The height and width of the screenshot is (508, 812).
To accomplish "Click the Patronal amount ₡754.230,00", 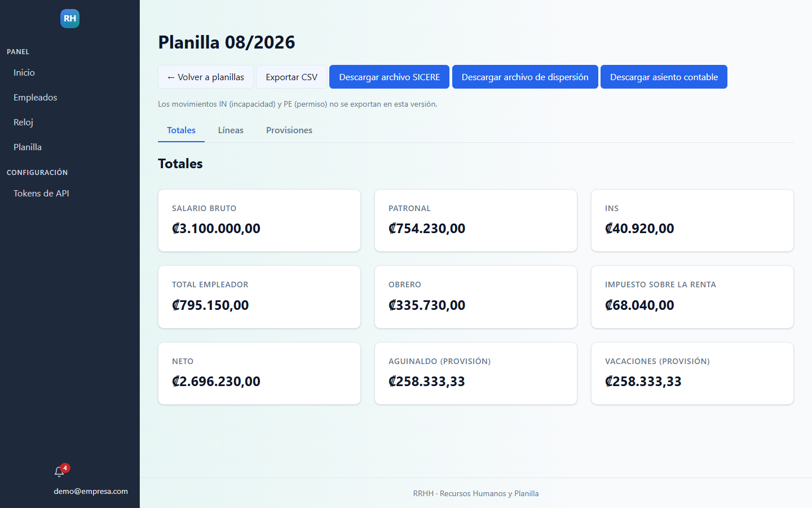I will tap(427, 229).
